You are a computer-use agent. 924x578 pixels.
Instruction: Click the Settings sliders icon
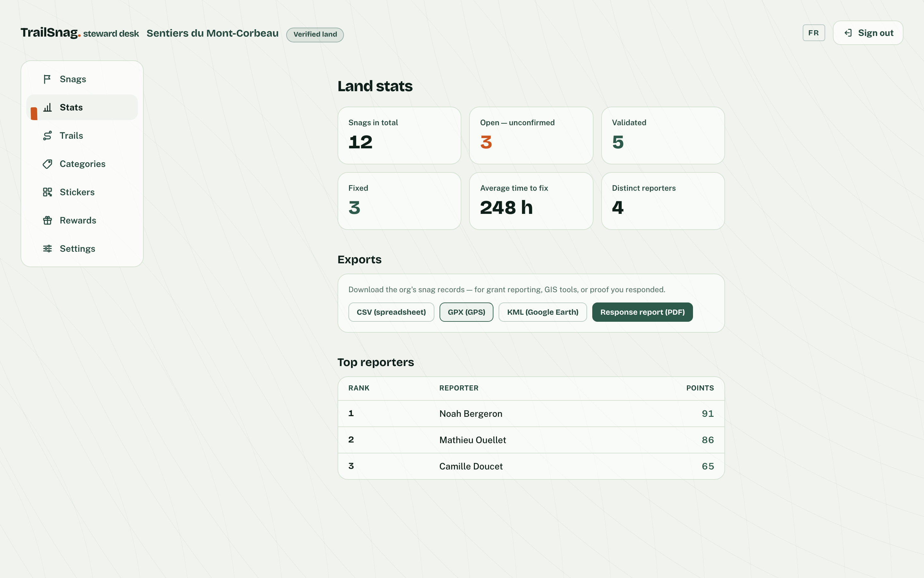tap(47, 249)
